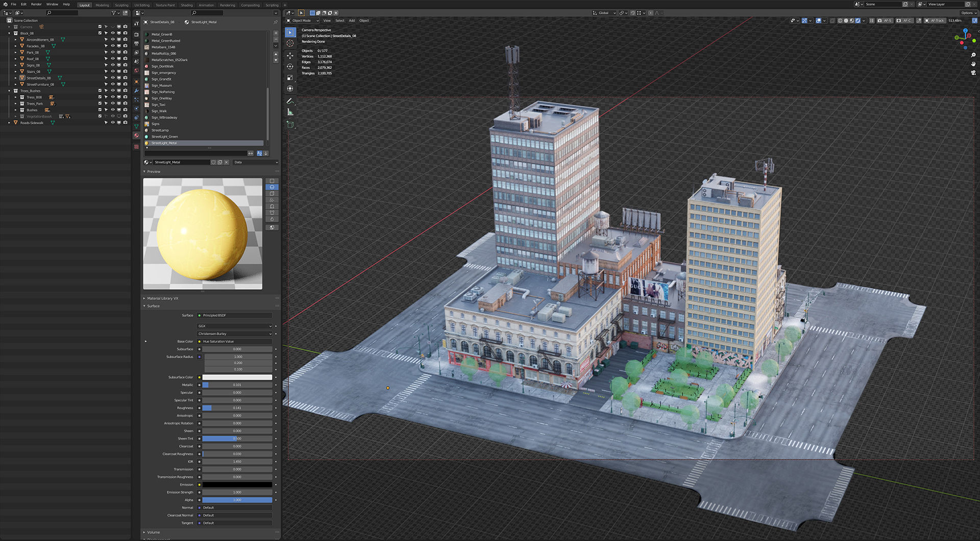Expand the Material Library VX panel
The height and width of the screenshot is (541, 980).
click(x=162, y=298)
